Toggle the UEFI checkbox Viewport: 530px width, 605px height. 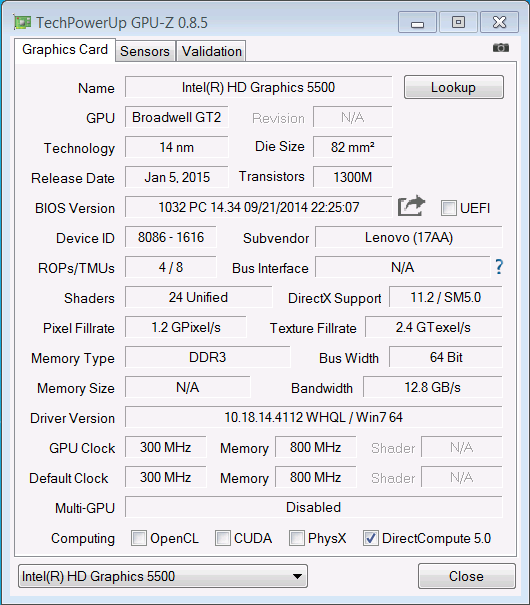(x=449, y=208)
